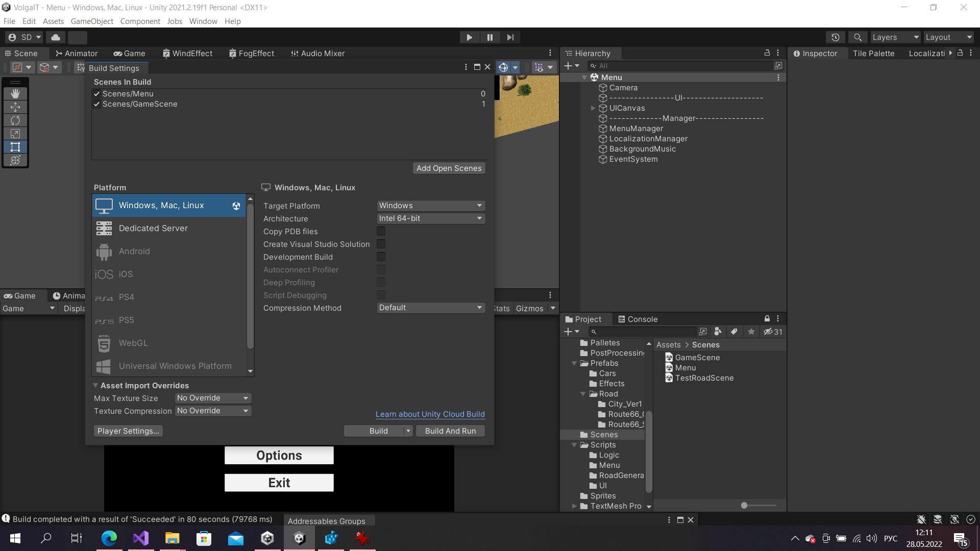Open the Undo History icon
980x551 pixels.
point(835,37)
